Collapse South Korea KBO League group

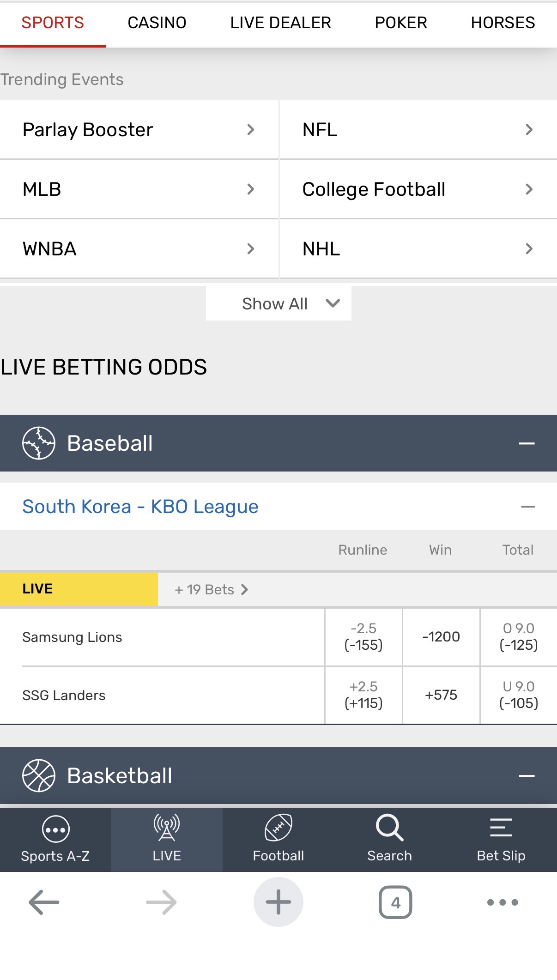527,507
